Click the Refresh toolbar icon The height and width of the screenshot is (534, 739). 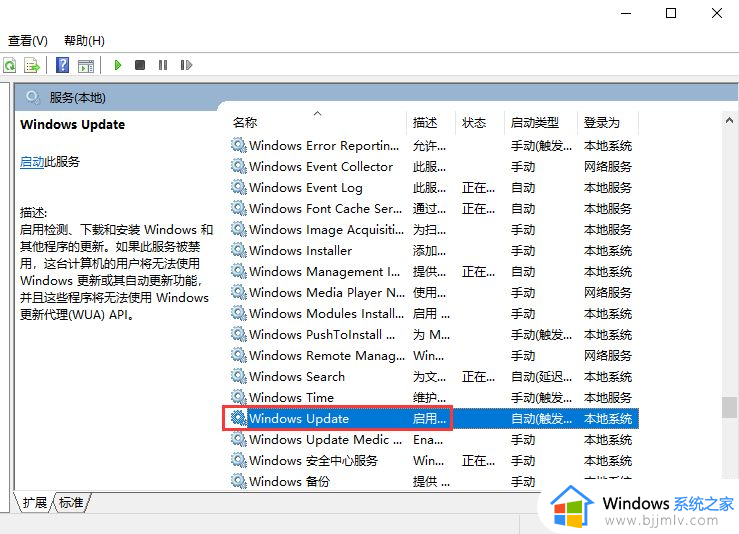pos(10,65)
